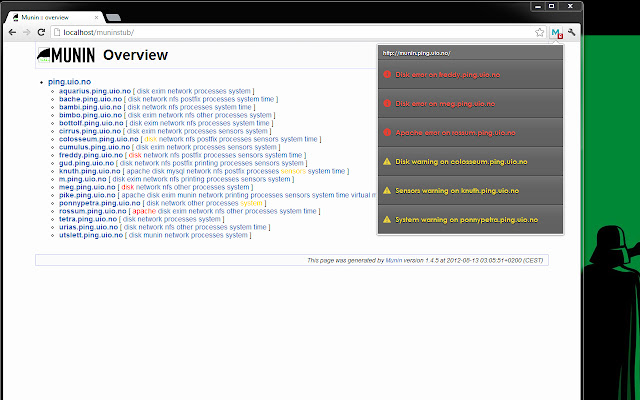Click the Munin link in page footer
640x400 pixels.
[x=394, y=260]
